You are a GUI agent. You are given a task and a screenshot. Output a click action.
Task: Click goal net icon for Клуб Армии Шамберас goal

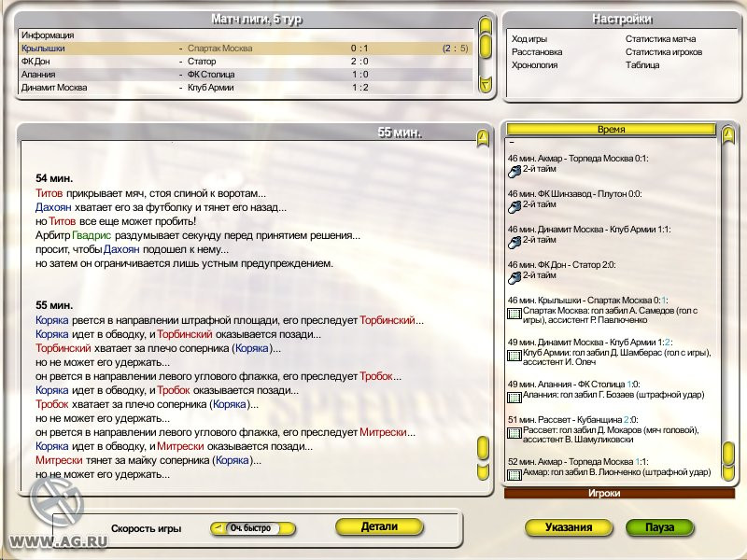coord(514,356)
